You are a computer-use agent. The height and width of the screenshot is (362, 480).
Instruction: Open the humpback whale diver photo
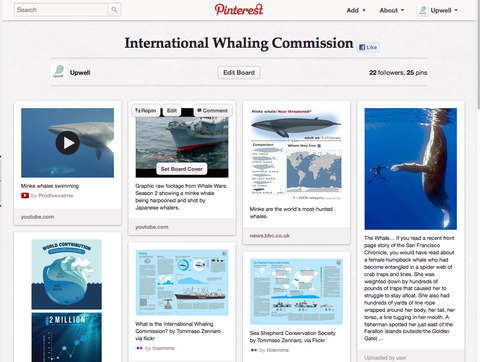pos(411,169)
